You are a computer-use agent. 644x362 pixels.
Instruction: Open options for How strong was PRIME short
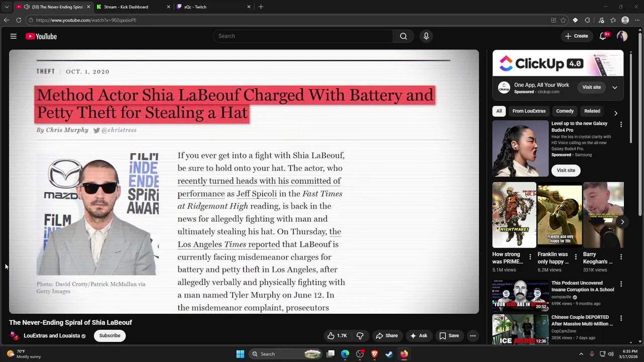click(x=530, y=257)
